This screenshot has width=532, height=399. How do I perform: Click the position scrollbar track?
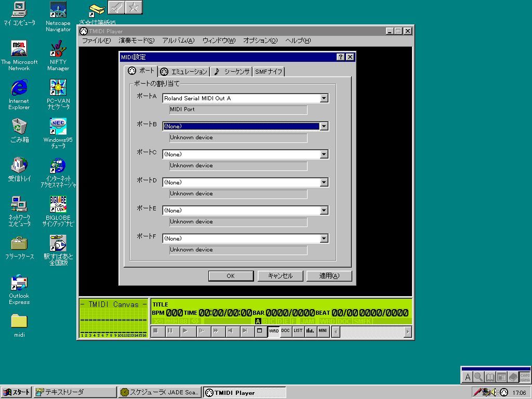(372, 331)
